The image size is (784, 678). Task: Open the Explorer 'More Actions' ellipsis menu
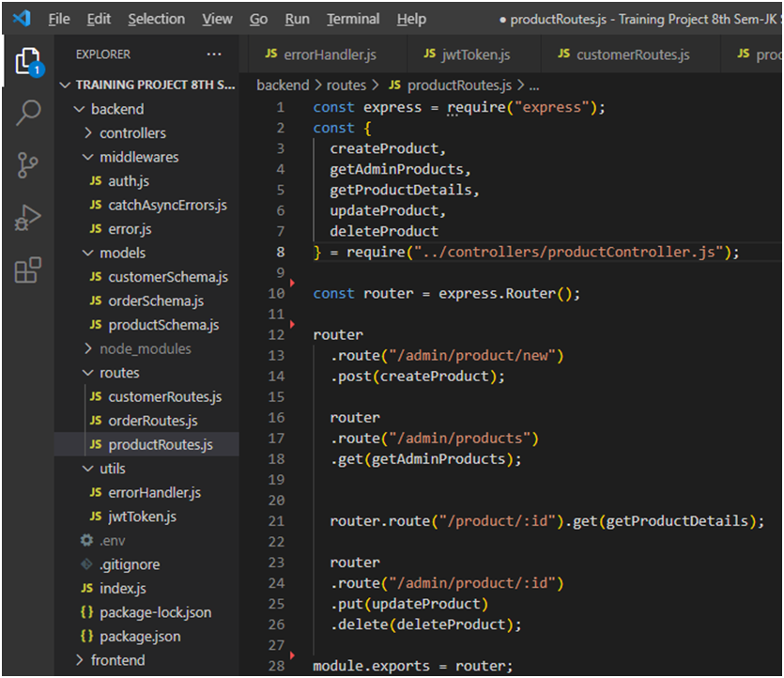tap(213, 54)
